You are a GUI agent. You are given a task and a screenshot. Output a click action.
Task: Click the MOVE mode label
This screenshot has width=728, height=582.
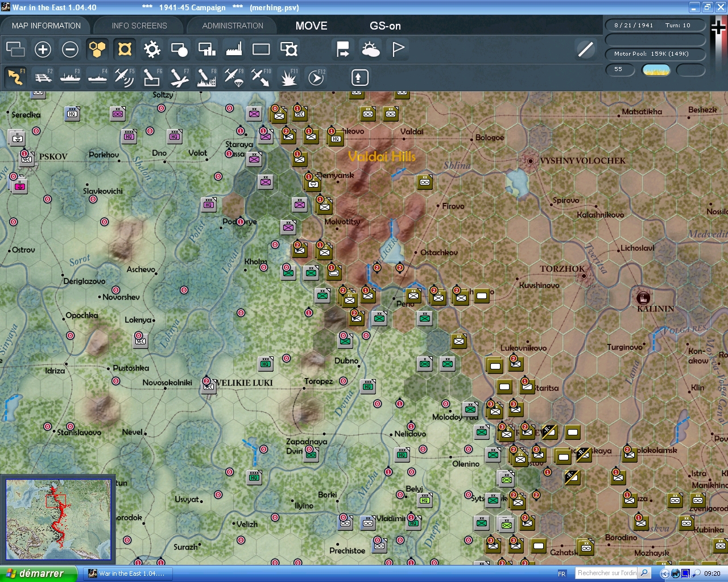pos(311,26)
